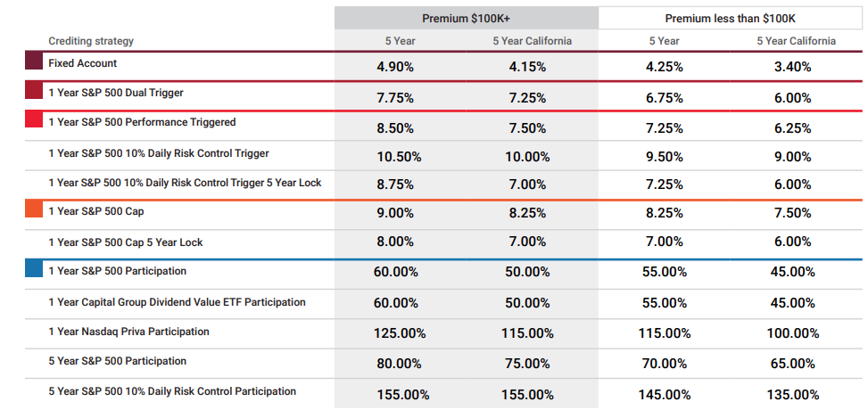The width and height of the screenshot is (868, 410).
Task: Click 5 Year S&P 500 Participation label
Action: (118, 361)
